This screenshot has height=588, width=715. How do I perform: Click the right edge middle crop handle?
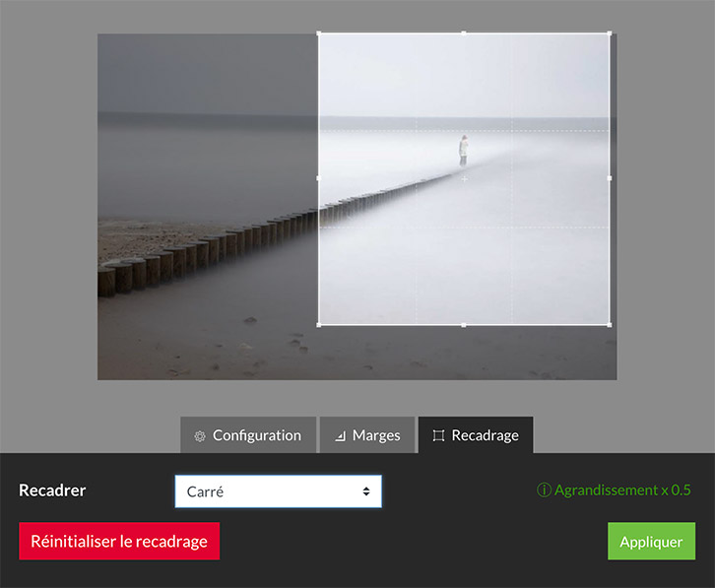[x=610, y=178]
